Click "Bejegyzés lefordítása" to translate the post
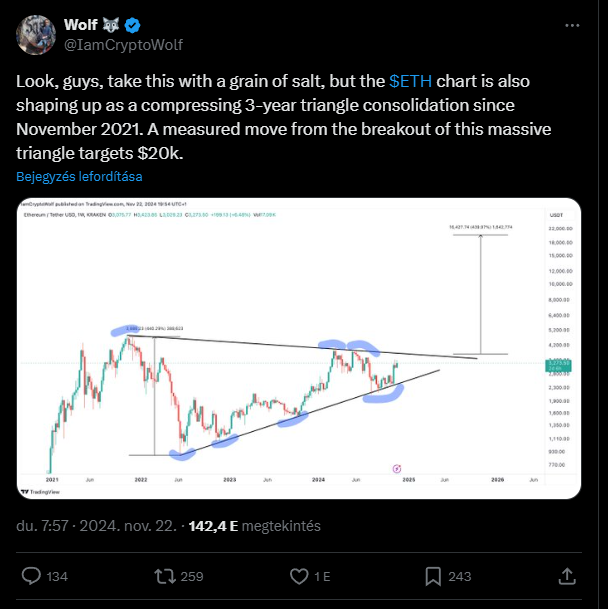Viewport: 608px width, 609px height. [79, 176]
